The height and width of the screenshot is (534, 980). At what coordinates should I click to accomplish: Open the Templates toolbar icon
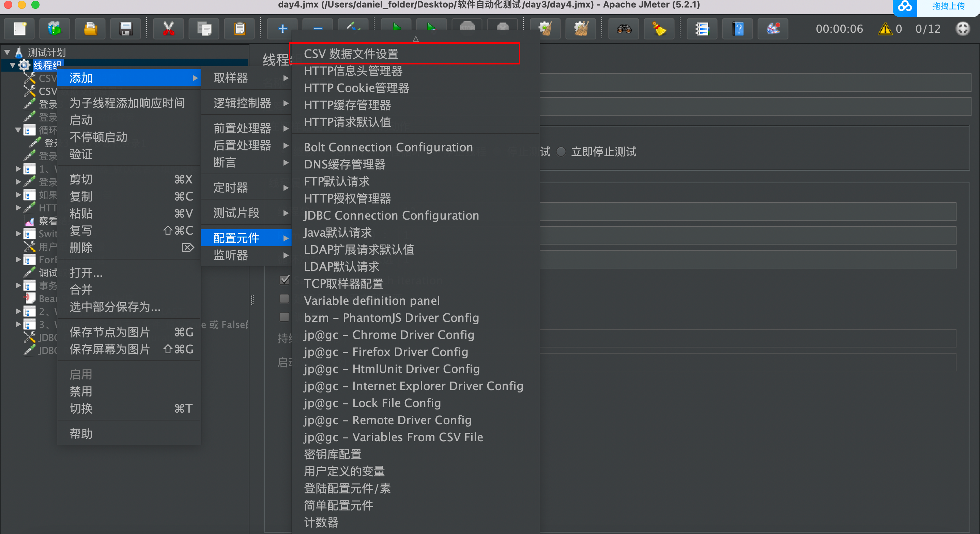[55, 29]
